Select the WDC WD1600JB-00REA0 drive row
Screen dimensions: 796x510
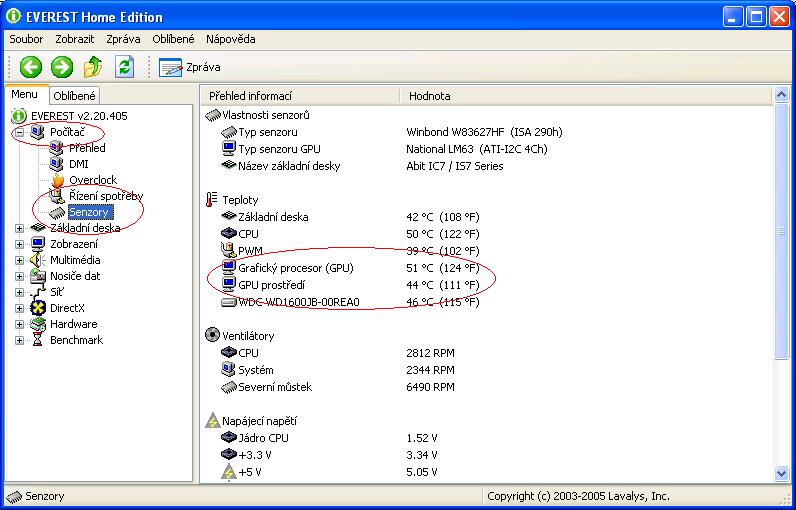(351, 302)
